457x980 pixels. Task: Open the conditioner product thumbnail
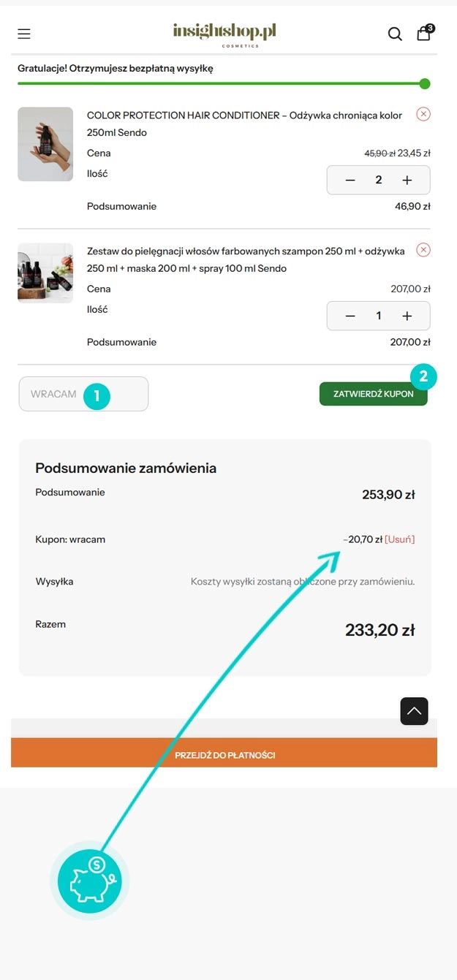[45, 144]
